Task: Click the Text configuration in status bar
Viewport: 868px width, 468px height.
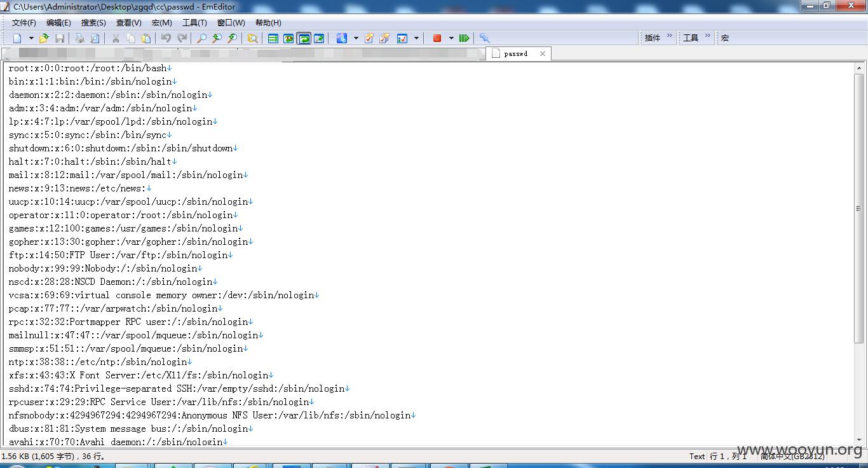Action: (x=697, y=457)
